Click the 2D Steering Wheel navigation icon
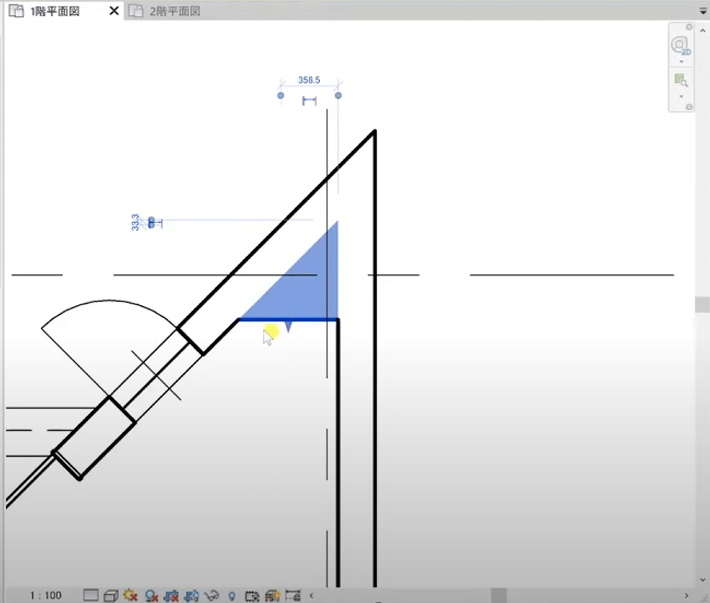The image size is (710, 603). 681,46
